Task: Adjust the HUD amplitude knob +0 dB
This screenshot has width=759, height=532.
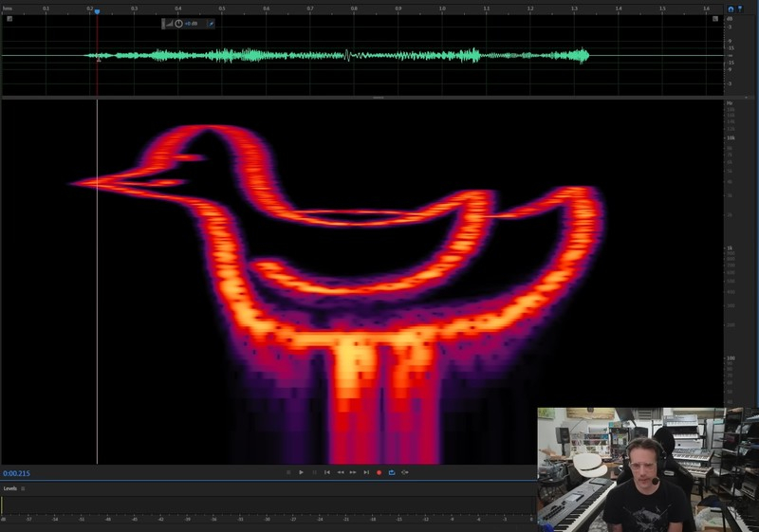Action: 179,23
